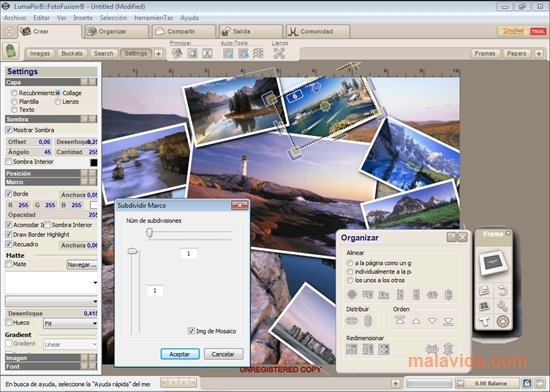Click the Lienzo canvas icon
Viewport: 550px width, 392px height.
[x=279, y=53]
